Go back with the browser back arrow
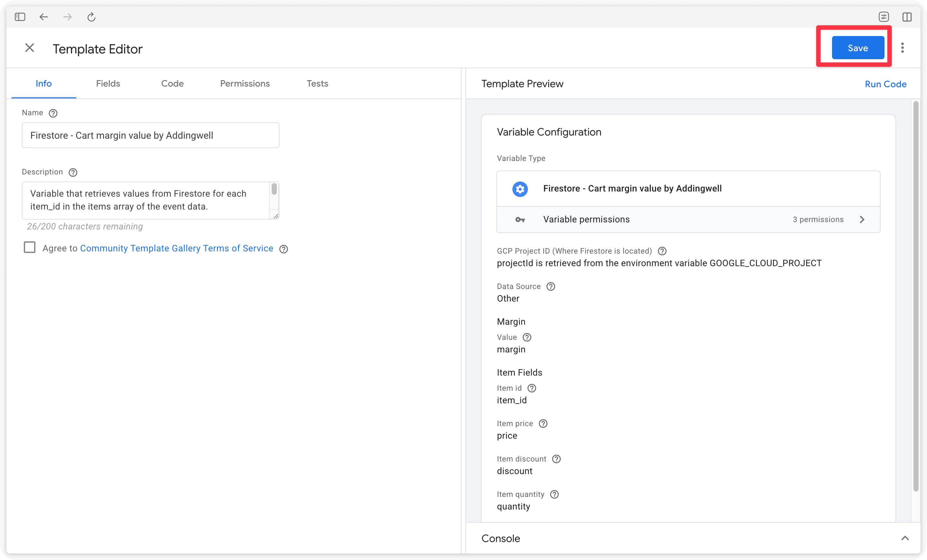The width and height of the screenshot is (927, 560). (x=44, y=17)
